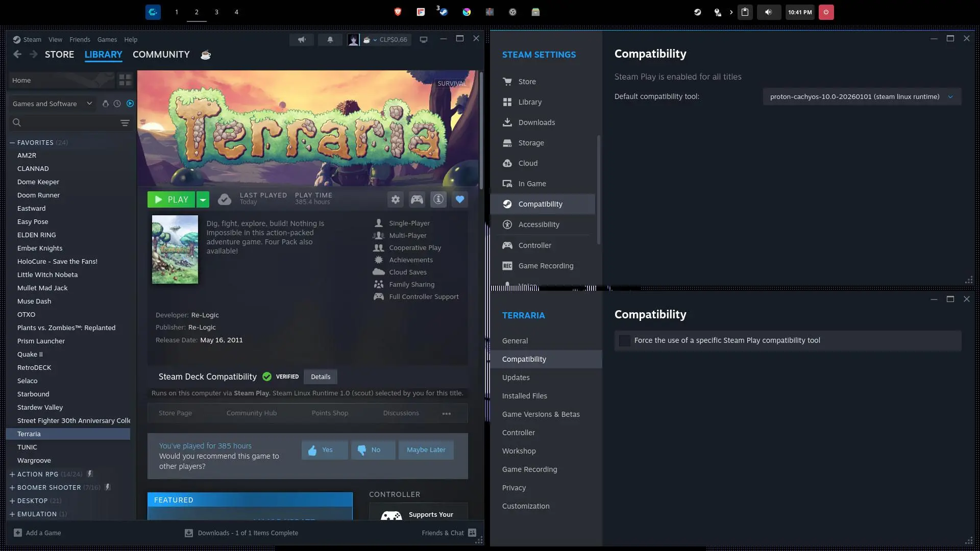The height and width of the screenshot is (551, 980).
Task: Open the Games and Software filter dropdown
Action: pos(53,104)
